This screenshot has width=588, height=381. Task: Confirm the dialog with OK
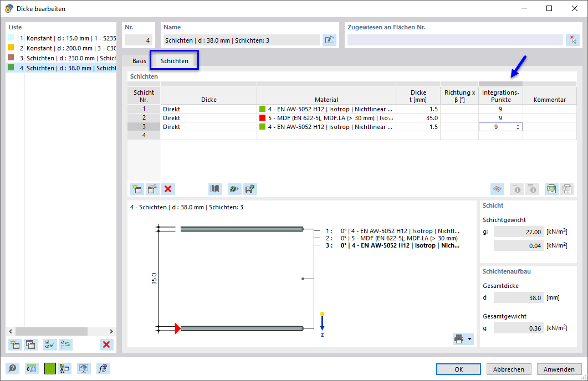[x=458, y=369]
